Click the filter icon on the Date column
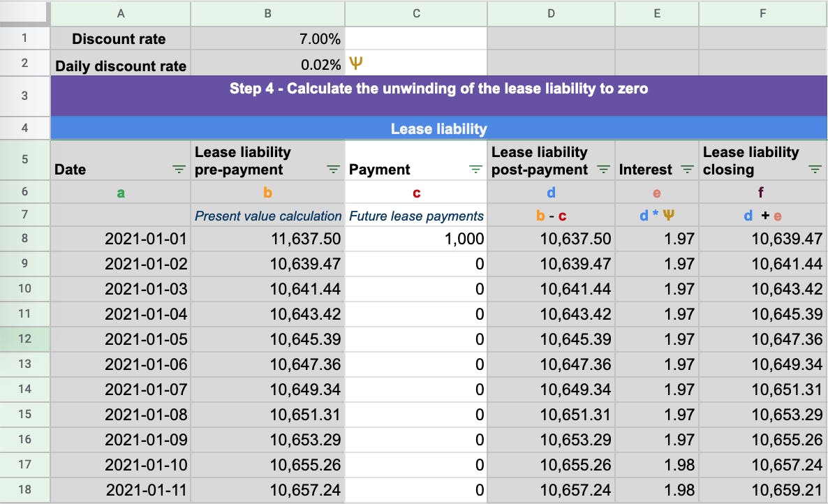 [x=179, y=169]
